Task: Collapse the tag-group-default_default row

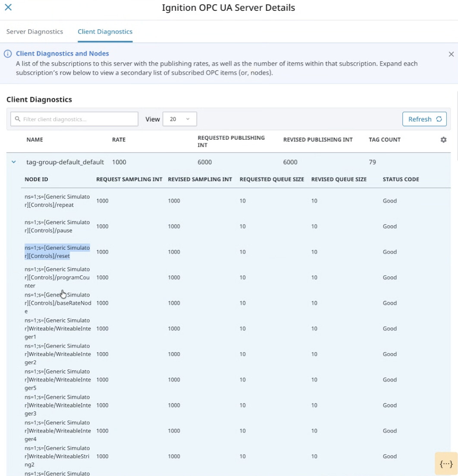Action: click(x=14, y=162)
